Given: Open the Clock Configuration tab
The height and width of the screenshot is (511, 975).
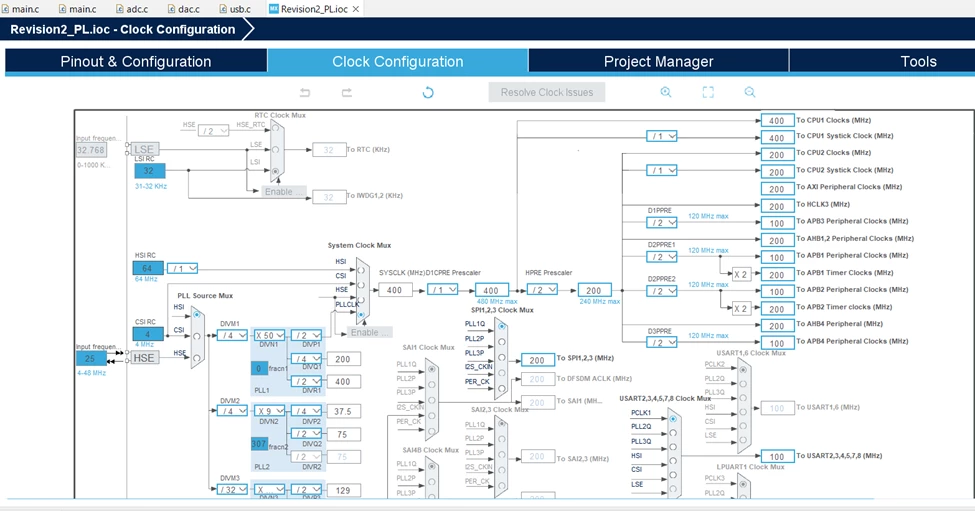Looking at the screenshot, I should (397, 62).
